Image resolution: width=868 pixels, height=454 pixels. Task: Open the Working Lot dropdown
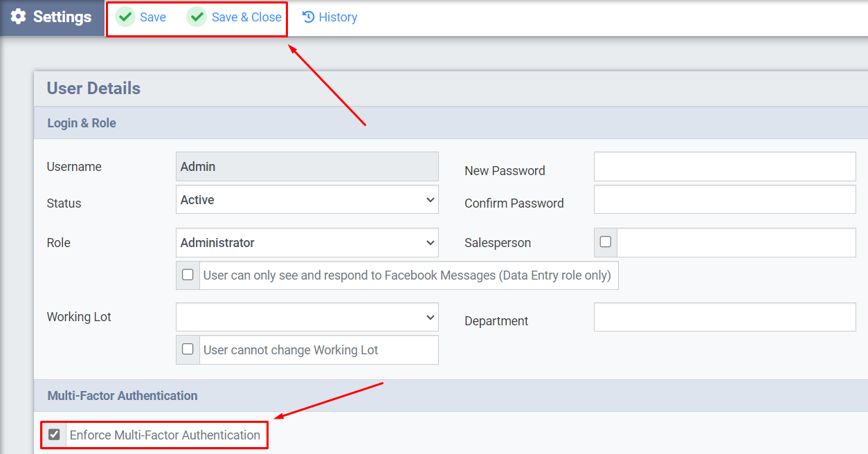click(307, 317)
